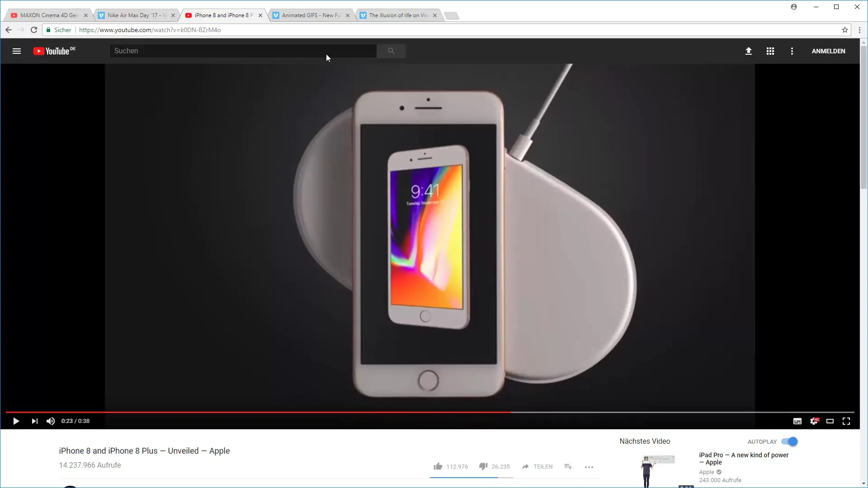Switch to theater mode

(830, 421)
